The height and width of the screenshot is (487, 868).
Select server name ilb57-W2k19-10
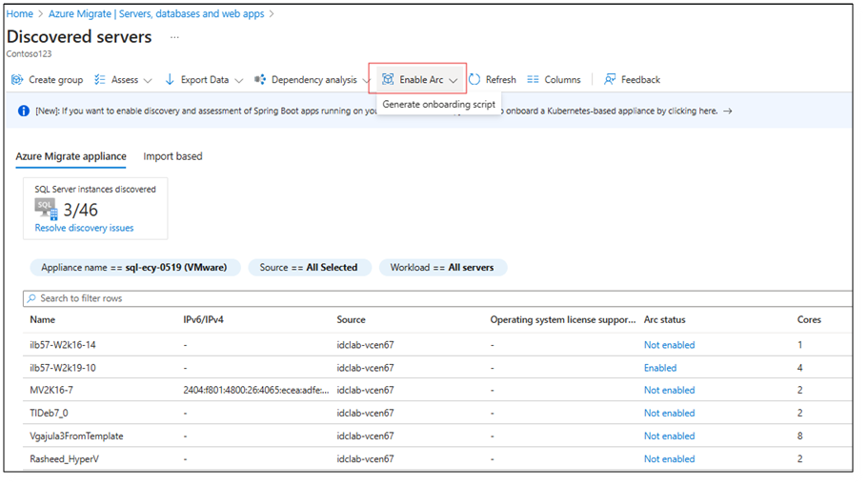tap(63, 368)
